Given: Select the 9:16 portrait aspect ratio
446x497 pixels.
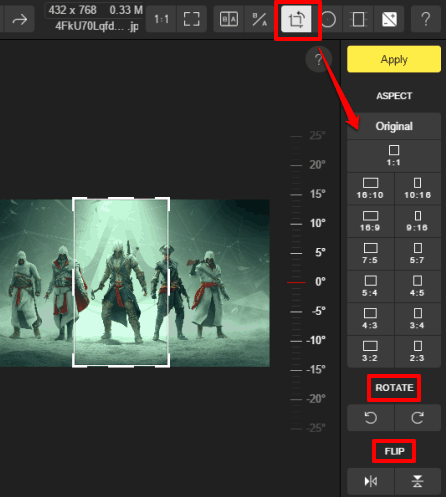Looking at the screenshot, I should coord(418,221).
